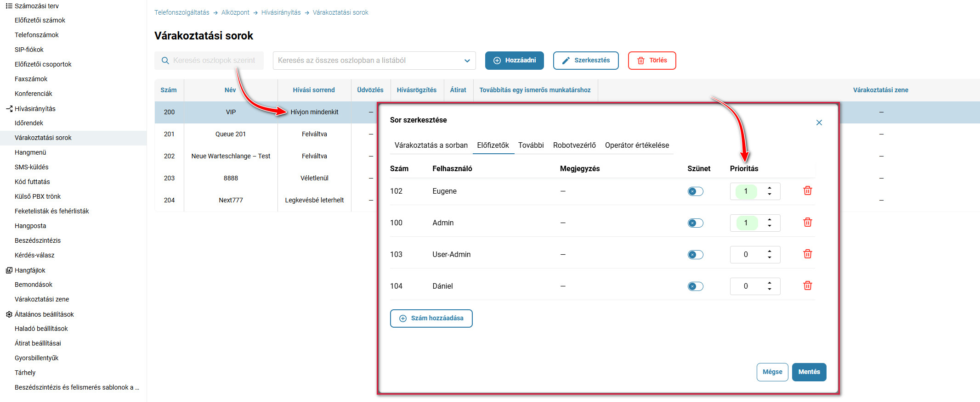Click the Hívásirányítás routing icon
Image resolution: width=980 pixels, height=402 pixels.
pos(9,109)
